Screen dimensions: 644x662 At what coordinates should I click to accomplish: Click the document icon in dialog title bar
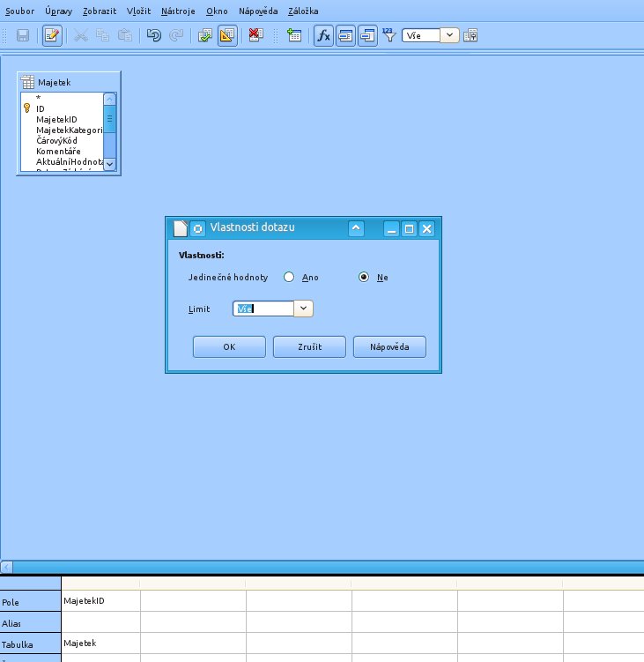tap(181, 228)
